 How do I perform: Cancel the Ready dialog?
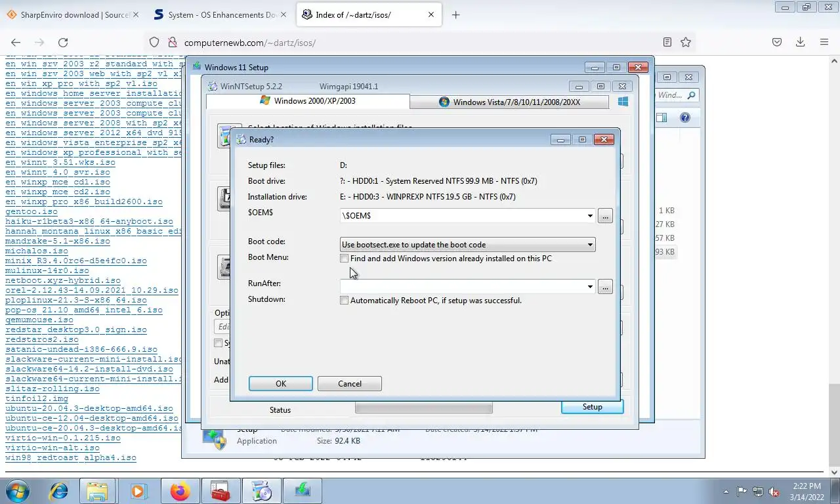click(350, 384)
